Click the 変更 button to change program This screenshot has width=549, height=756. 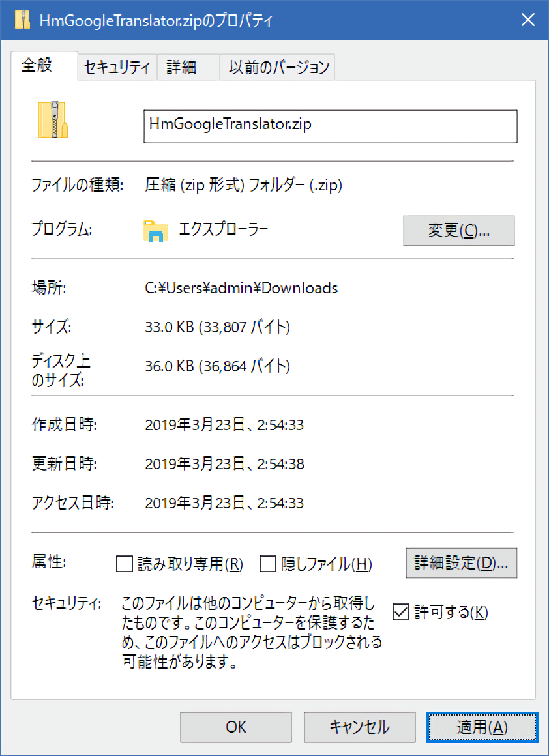(458, 231)
